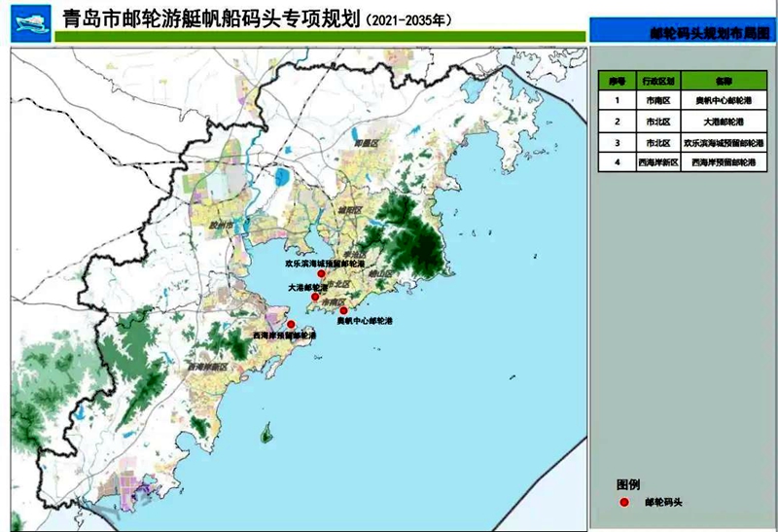Click 欢乐滨海城预留邮轮港 in table row 3
778x532 pixels.
[722, 143]
